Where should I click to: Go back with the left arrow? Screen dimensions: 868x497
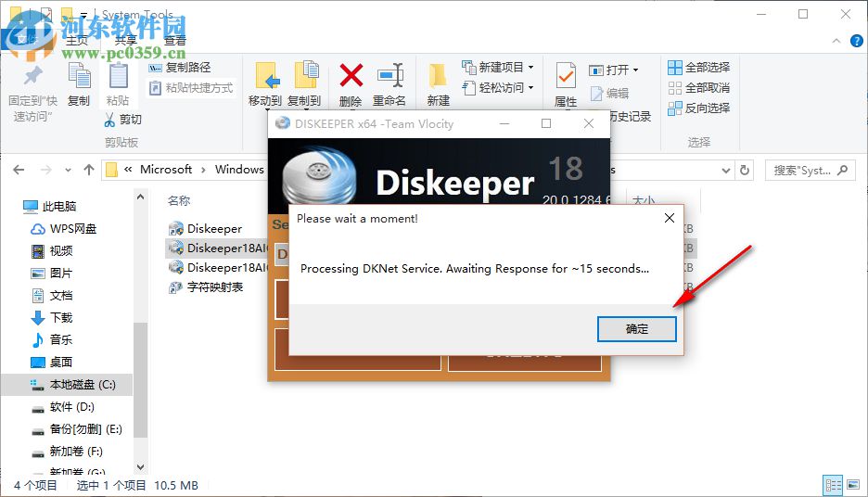[x=19, y=170]
